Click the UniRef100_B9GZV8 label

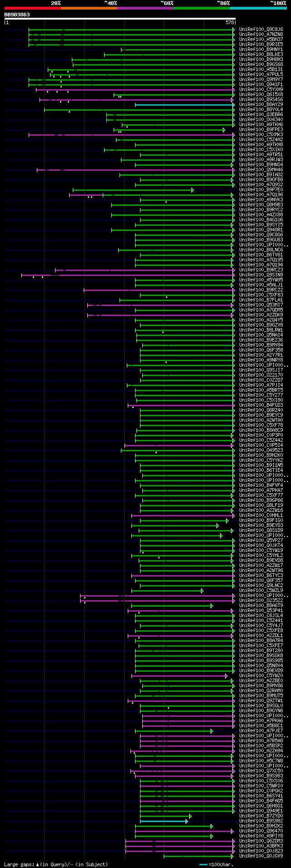pos(261,325)
